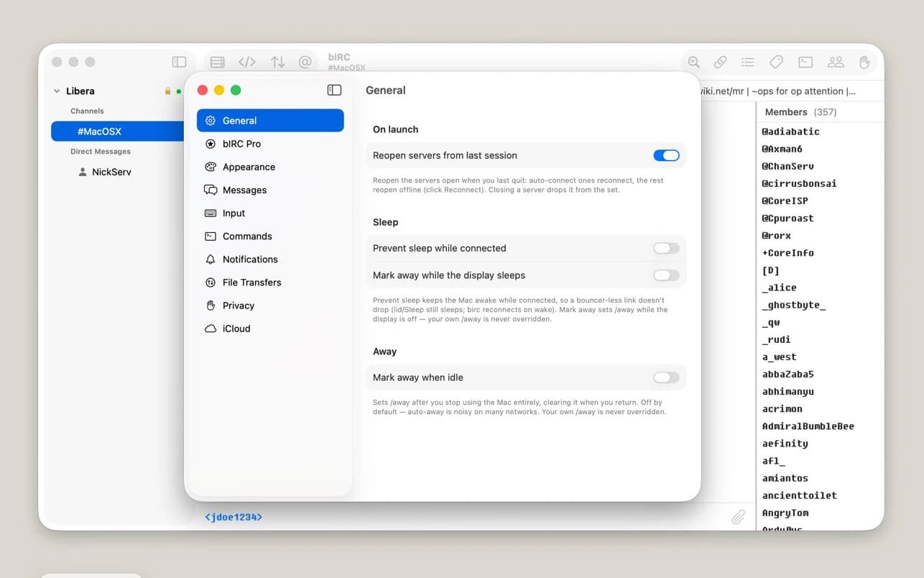Click the @ mentions toolbar icon
This screenshot has width=924, height=578.
pyautogui.click(x=305, y=62)
